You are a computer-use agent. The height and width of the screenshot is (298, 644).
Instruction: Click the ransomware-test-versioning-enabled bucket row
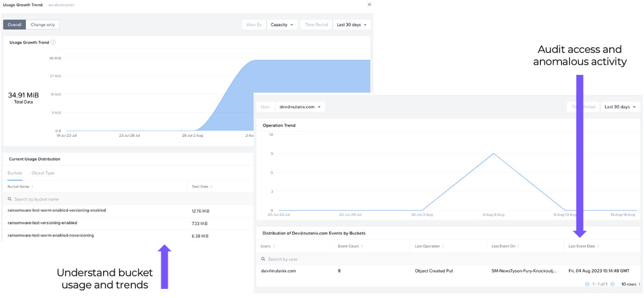(x=43, y=223)
